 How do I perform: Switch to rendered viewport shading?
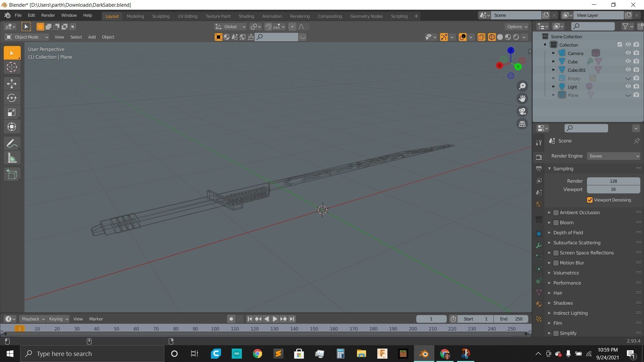(516, 37)
